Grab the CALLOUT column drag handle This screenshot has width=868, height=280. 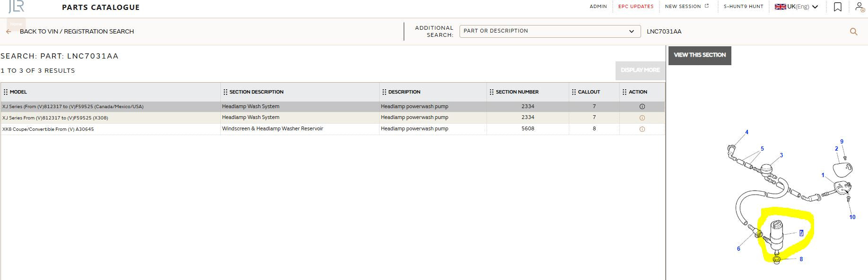pyautogui.click(x=574, y=92)
